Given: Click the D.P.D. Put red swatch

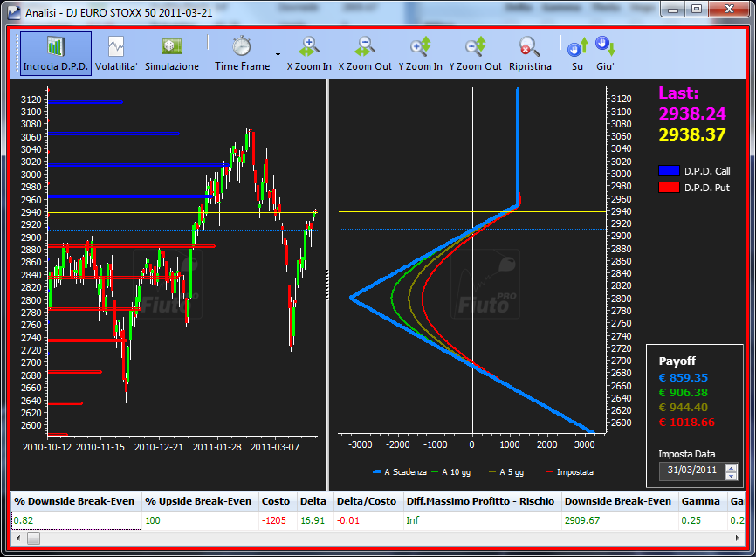Looking at the screenshot, I should (669, 188).
